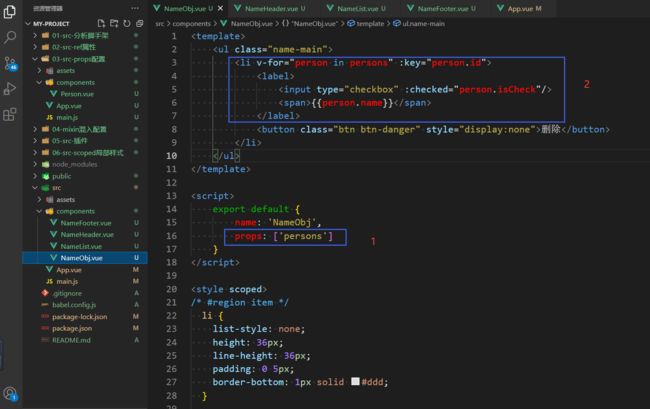Expand the public folder
The image size is (650, 409).
click(61, 175)
